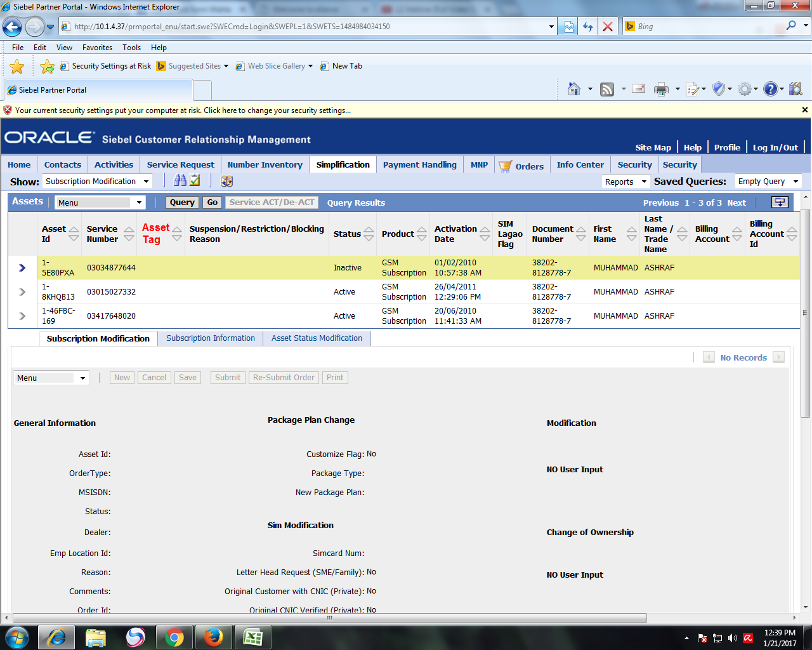Image resolution: width=812 pixels, height=650 pixels.
Task: Click Security Settings at Risk favorite
Action: (105, 66)
